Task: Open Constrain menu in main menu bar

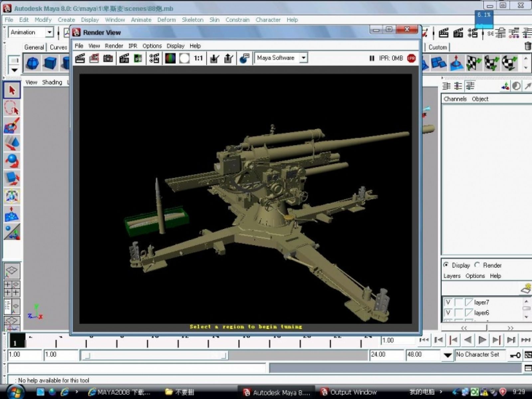Action: click(237, 20)
